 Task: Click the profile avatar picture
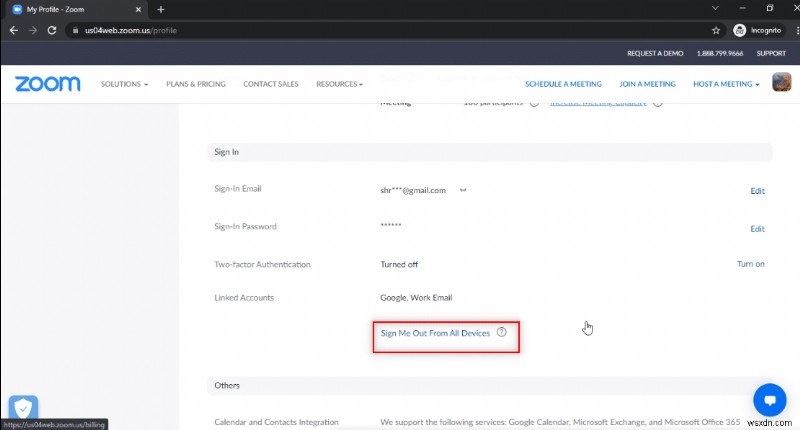[x=783, y=84]
